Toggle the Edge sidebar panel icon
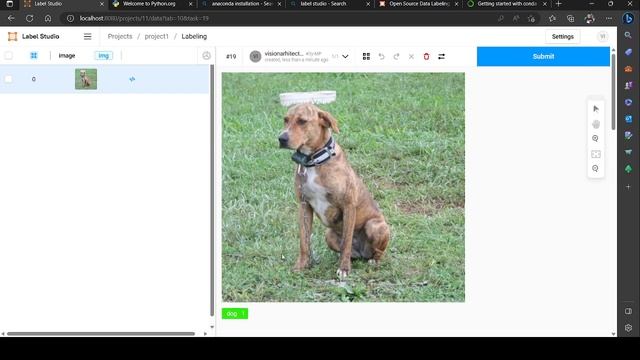Viewport: 640px width, 360px height. coord(628,311)
